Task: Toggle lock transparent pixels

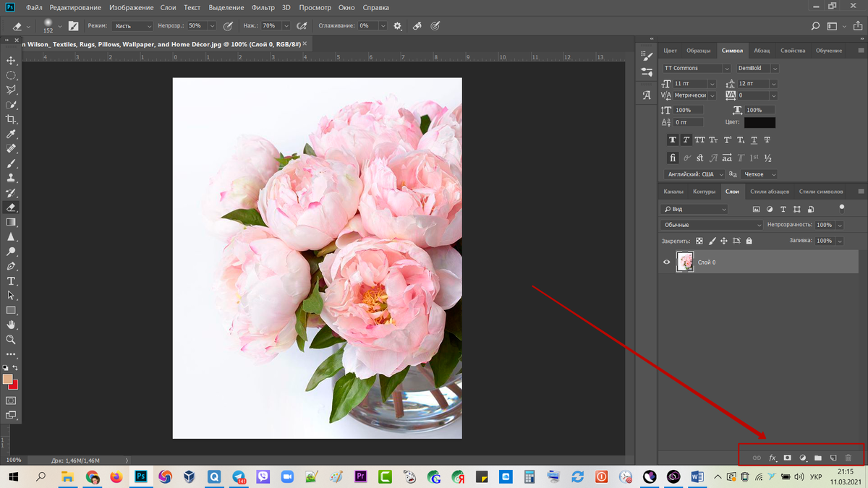Action: tap(699, 241)
